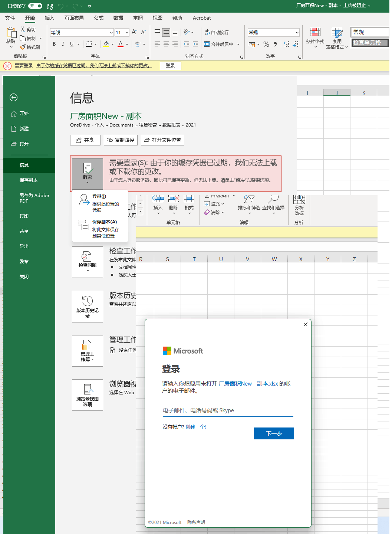Click the increase decimal icon
This screenshot has width=392, height=534.
pyautogui.click(x=287, y=44)
